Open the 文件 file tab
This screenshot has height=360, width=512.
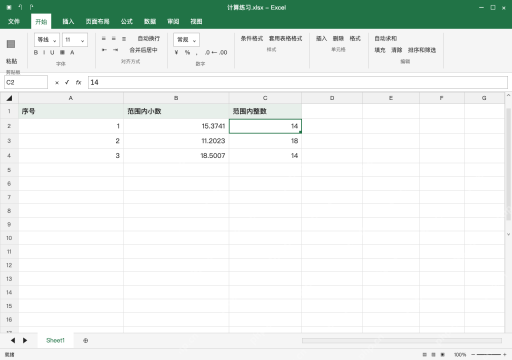[x=14, y=21]
